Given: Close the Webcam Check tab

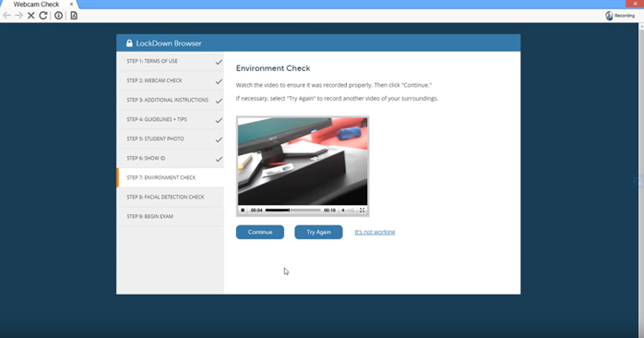Looking at the screenshot, I should [x=71, y=4].
